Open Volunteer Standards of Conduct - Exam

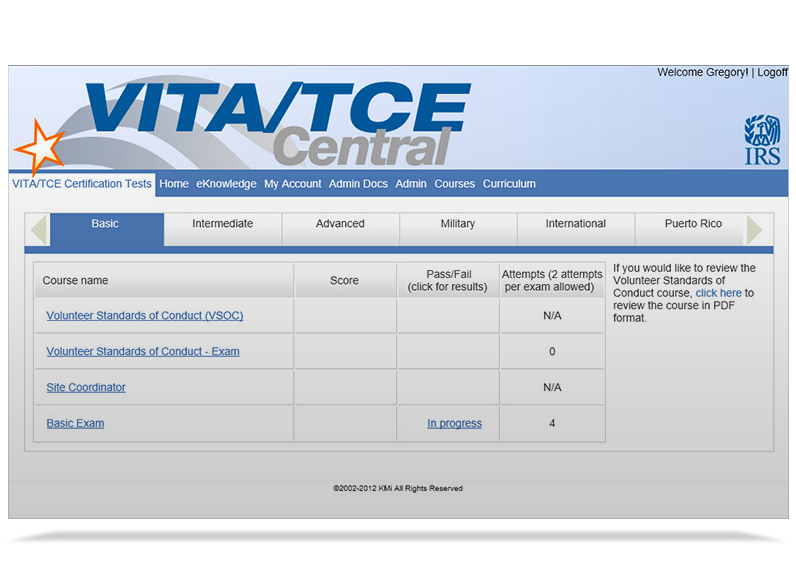pyautogui.click(x=143, y=352)
